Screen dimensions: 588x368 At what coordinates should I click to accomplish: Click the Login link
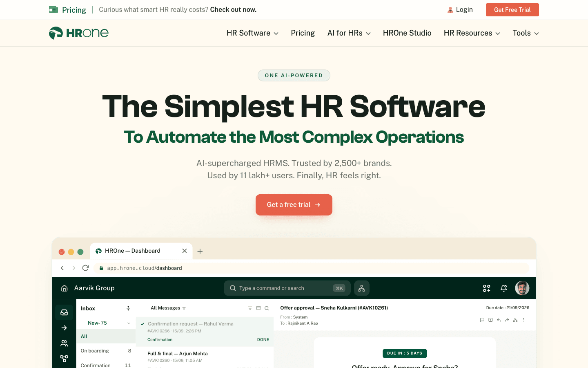pyautogui.click(x=460, y=10)
